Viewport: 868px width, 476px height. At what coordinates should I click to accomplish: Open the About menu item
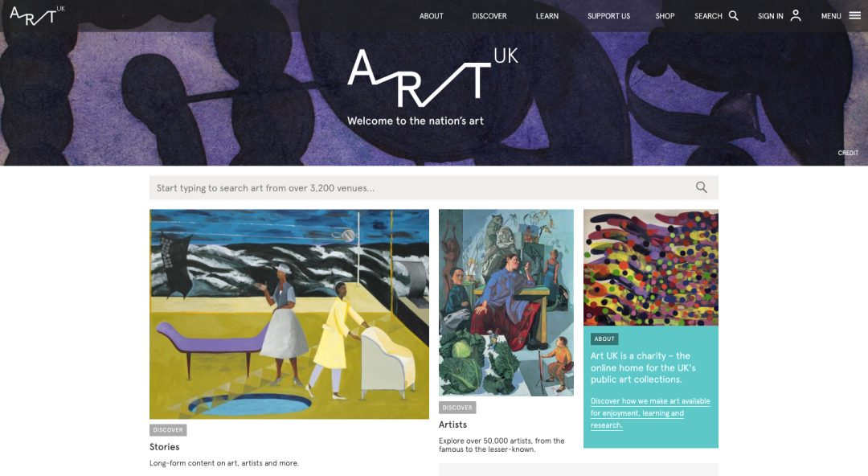(x=432, y=16)
